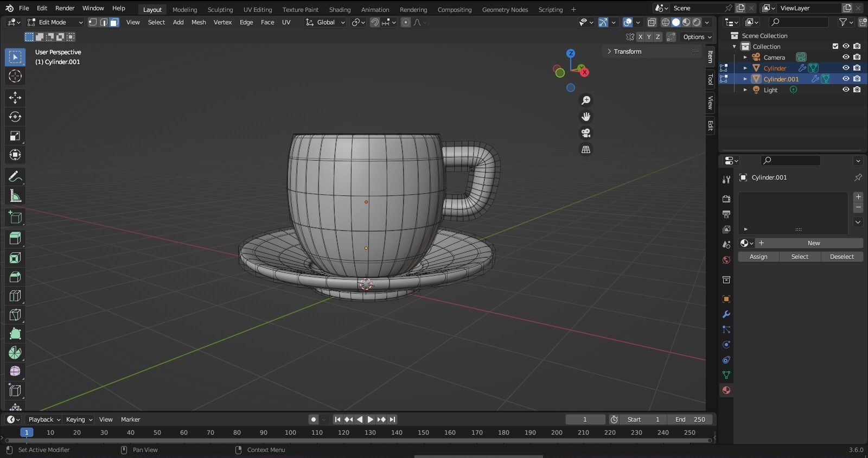Viewport: 868px width, 458px height.
Task: Open the Material properties tab
Action: coord(726,390)
